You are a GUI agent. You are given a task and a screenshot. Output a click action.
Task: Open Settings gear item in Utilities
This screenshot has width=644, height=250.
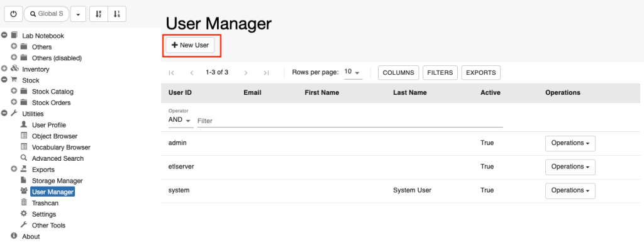[44, 214]
